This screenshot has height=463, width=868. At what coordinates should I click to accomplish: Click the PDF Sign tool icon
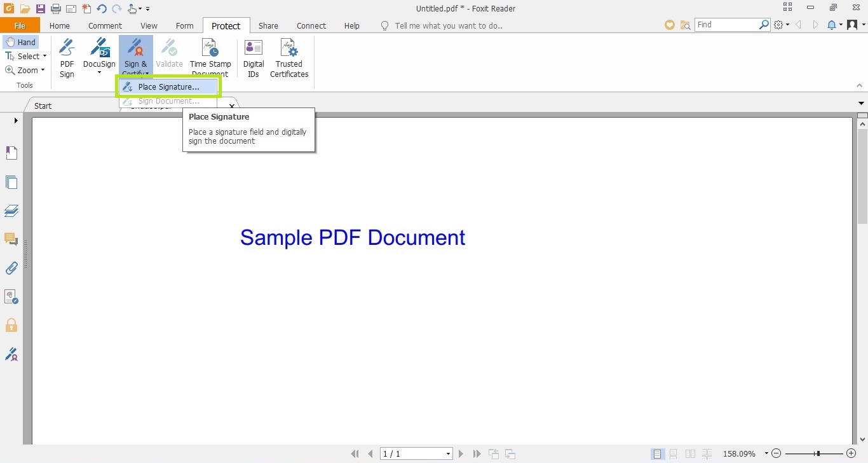point(67,57)
